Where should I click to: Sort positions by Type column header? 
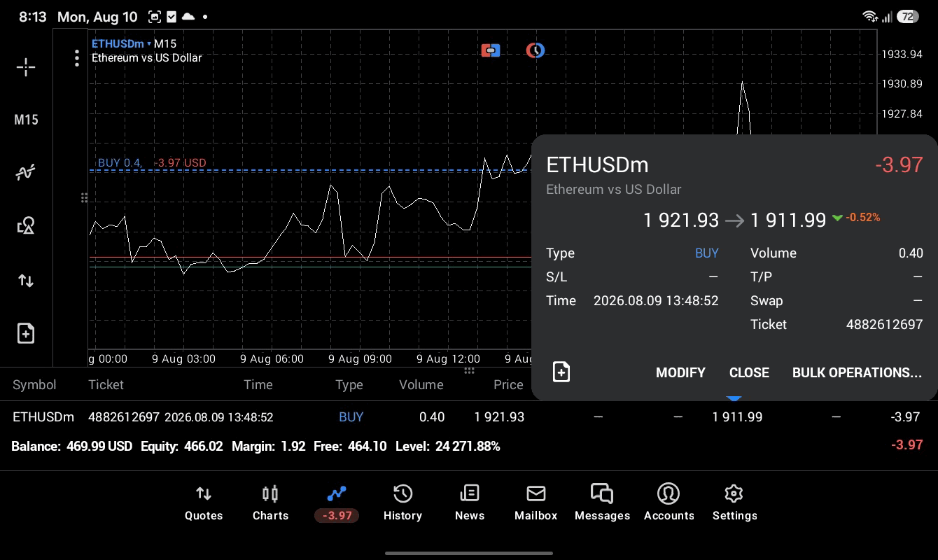349,384
